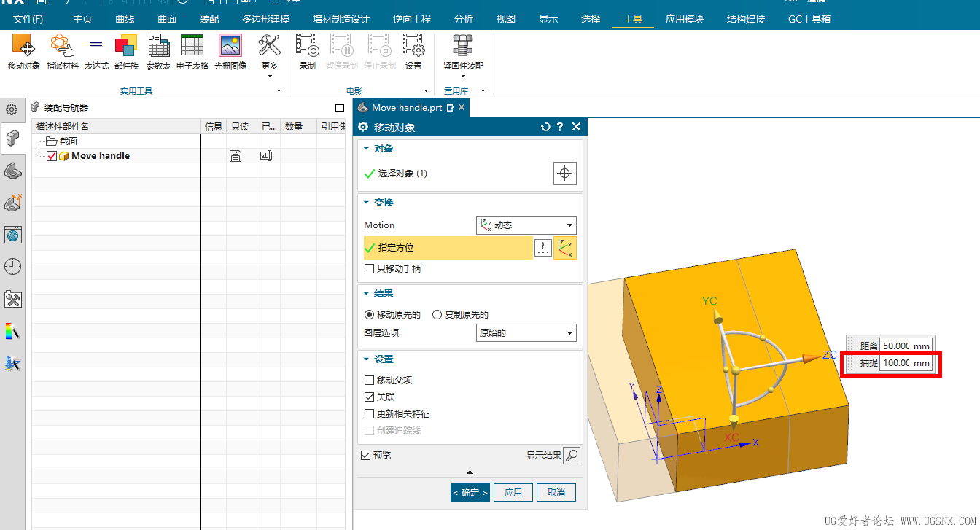Collapse dialog with bottom up-arrow

470,472
